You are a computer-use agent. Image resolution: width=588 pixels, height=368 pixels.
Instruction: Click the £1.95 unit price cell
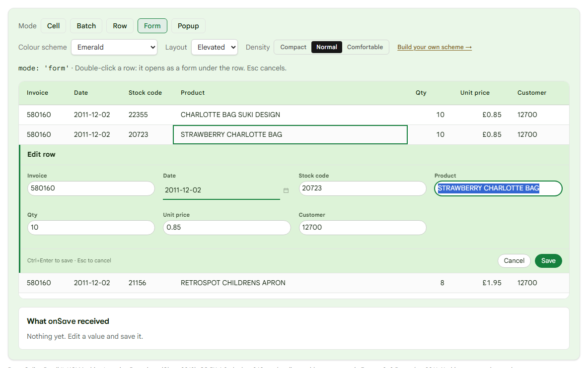point(481,283)
